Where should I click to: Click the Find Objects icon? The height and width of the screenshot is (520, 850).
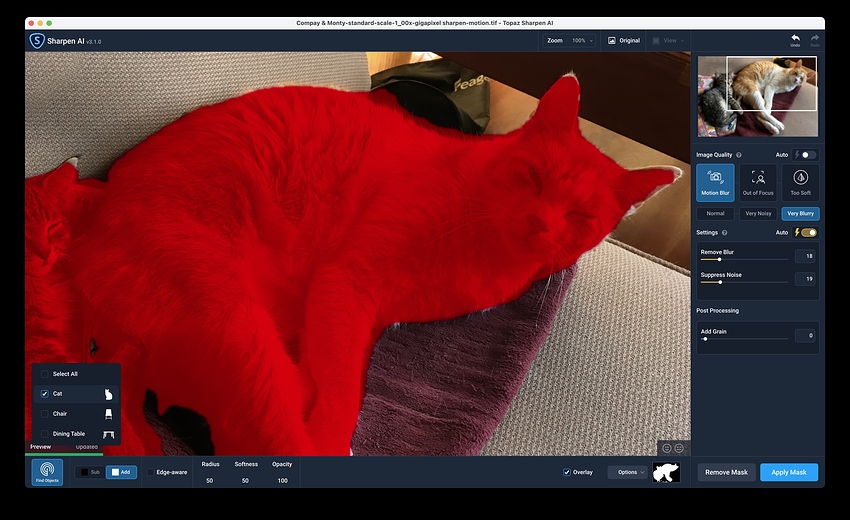click(x=46, y=470)
